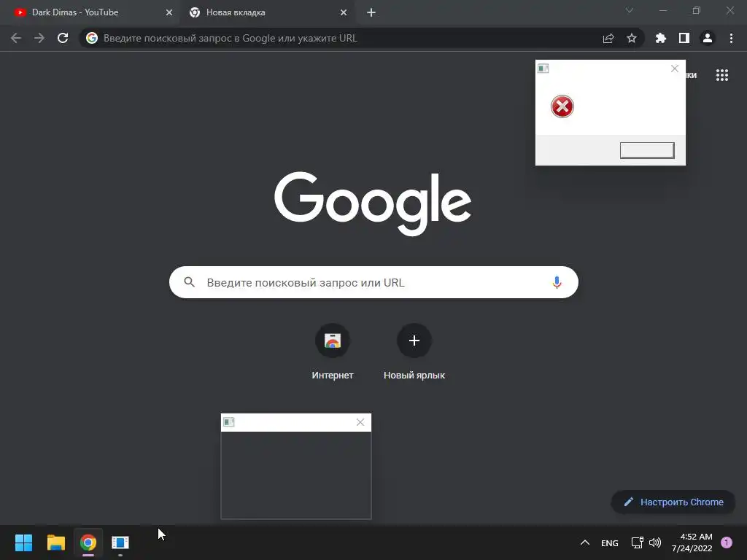
Task: Open the Windows Start menu
Action: click(x=23, y=542)
